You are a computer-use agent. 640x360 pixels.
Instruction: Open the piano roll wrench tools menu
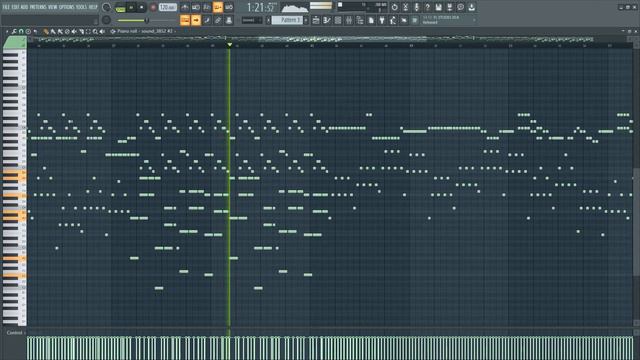pos(14,31)
